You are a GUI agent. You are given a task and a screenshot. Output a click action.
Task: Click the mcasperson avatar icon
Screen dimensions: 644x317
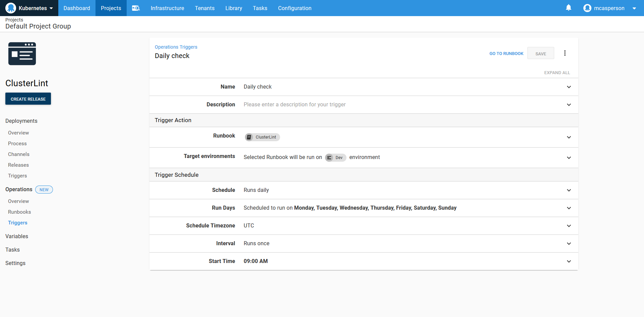(587, 8)
